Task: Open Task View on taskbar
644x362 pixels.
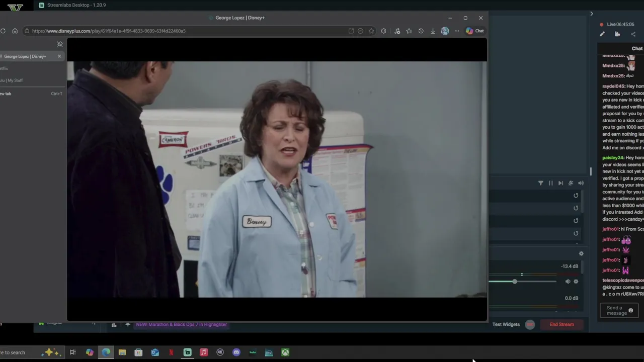Action: tap(73, 352)
